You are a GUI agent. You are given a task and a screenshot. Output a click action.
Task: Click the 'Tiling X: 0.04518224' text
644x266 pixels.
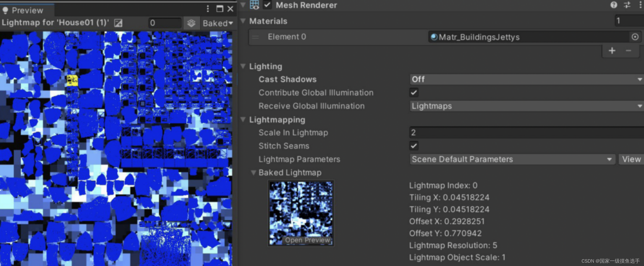[449, 197]
